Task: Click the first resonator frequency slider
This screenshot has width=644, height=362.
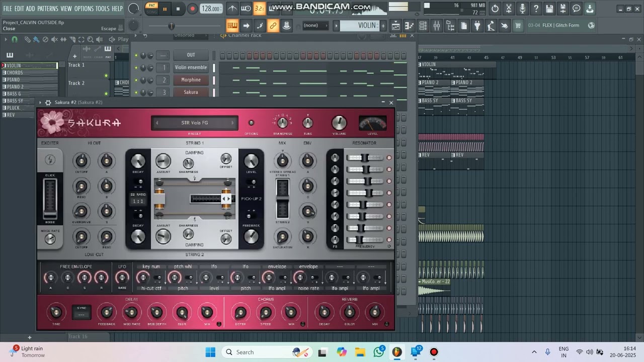Action: 365,158
